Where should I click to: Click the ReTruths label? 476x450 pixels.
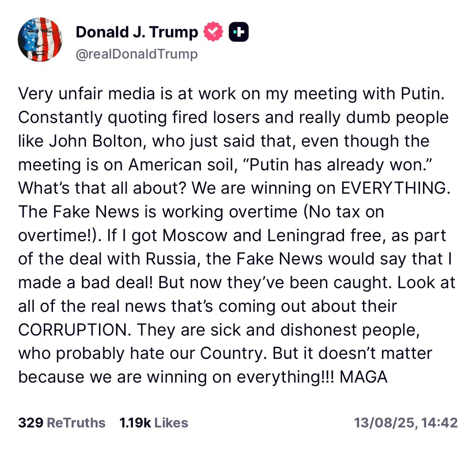point(77,423)
